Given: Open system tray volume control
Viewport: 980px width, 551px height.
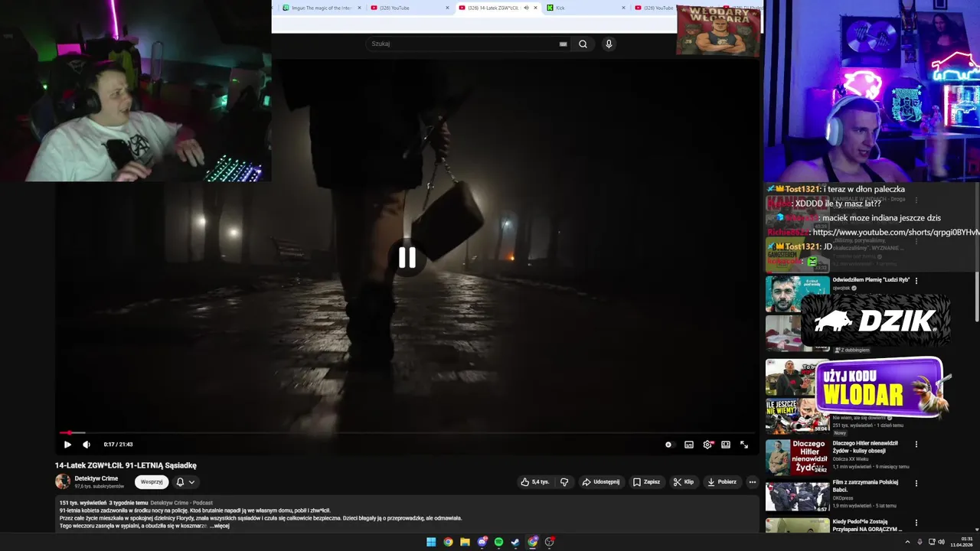Looking at the screenshot, I should coord(941,542).
